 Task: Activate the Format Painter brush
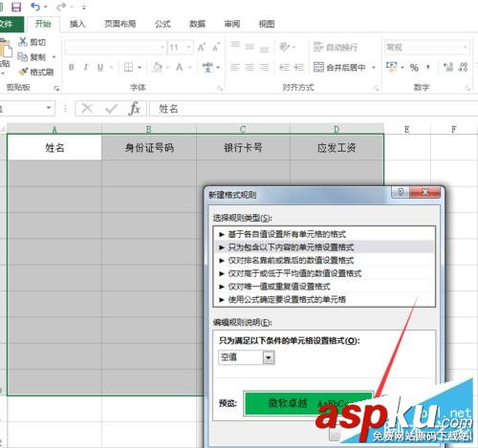(35, 73)
